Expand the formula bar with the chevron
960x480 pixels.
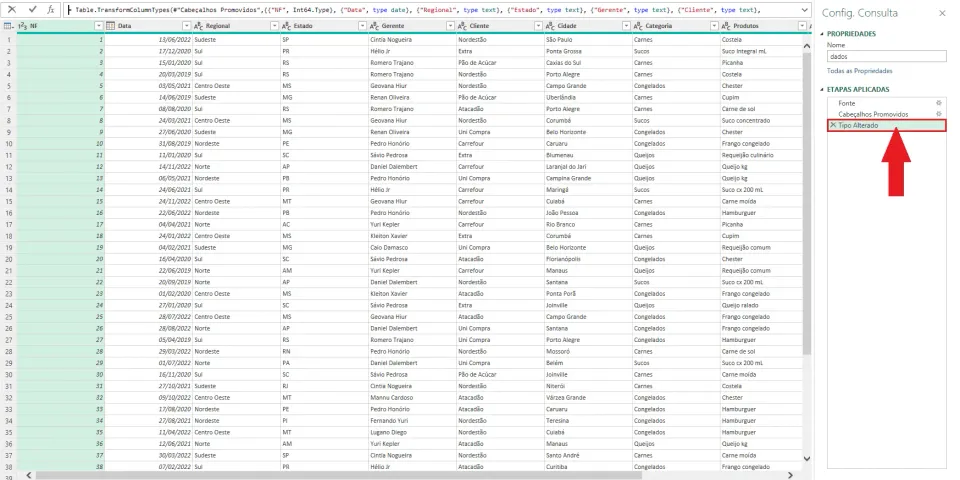pos(802,10)
